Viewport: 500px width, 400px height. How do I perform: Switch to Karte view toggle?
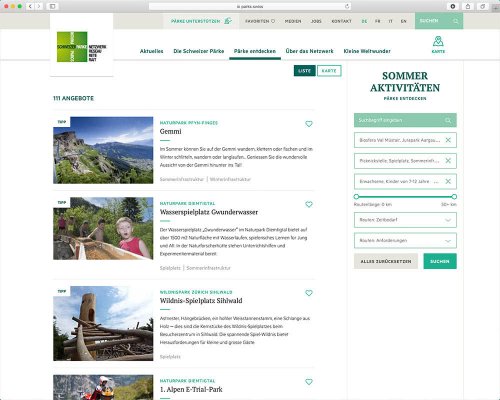click(x=329, y=71)
